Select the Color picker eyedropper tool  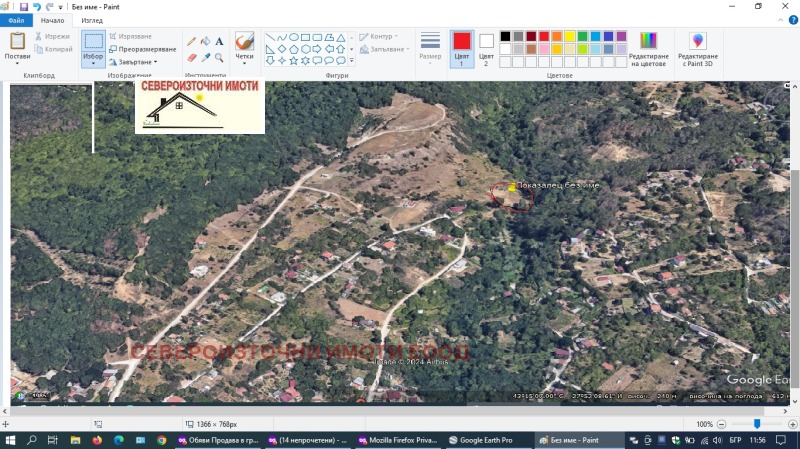tap(205, 57)
